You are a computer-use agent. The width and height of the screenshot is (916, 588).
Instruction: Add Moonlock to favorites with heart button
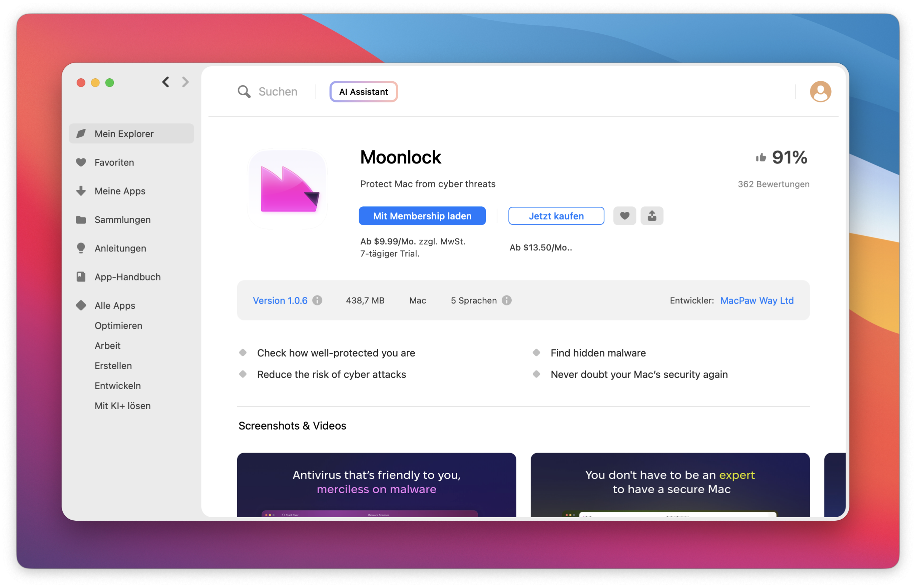coord(624,216)
